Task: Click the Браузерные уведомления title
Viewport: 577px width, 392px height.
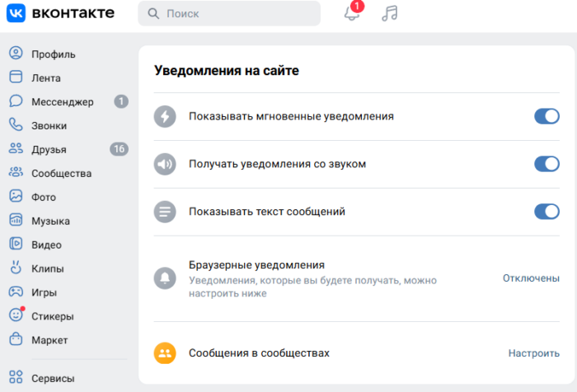Action: tap(256, 265)
